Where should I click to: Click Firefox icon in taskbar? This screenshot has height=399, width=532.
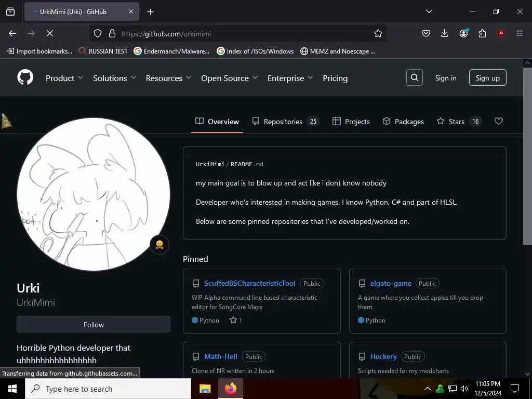231,389
